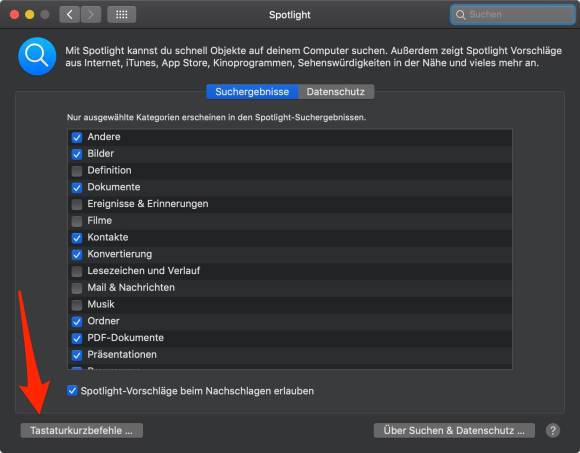This screenshot has width=580, height=453.
Task: Go back with the left arrow button
Action: (70, 15)
